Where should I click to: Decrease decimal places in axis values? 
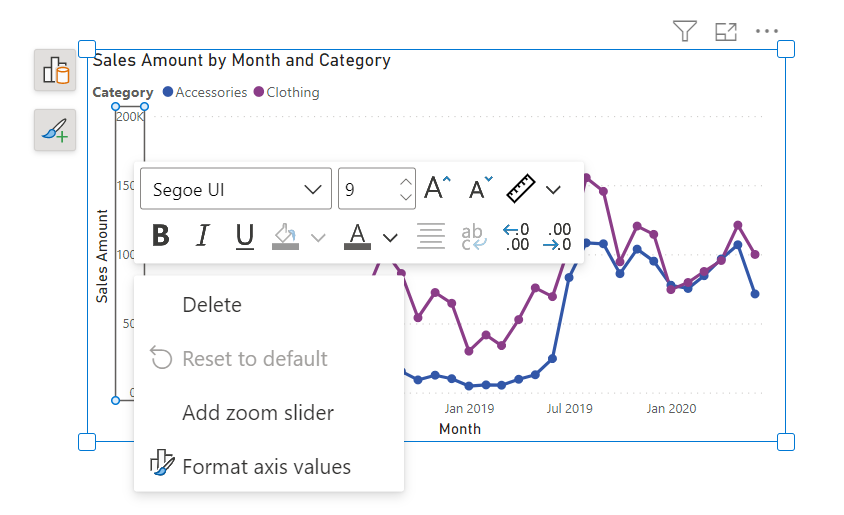[x=558, y=237]
